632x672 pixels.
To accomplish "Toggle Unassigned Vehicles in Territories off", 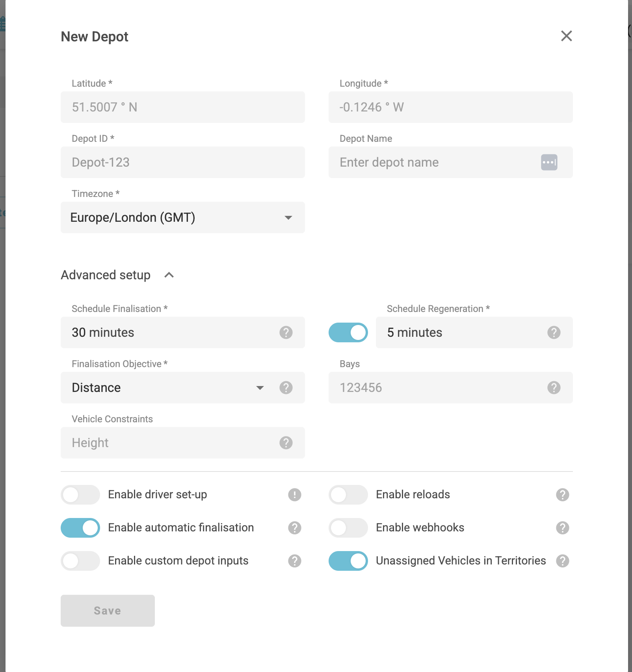I will [348, 561].
